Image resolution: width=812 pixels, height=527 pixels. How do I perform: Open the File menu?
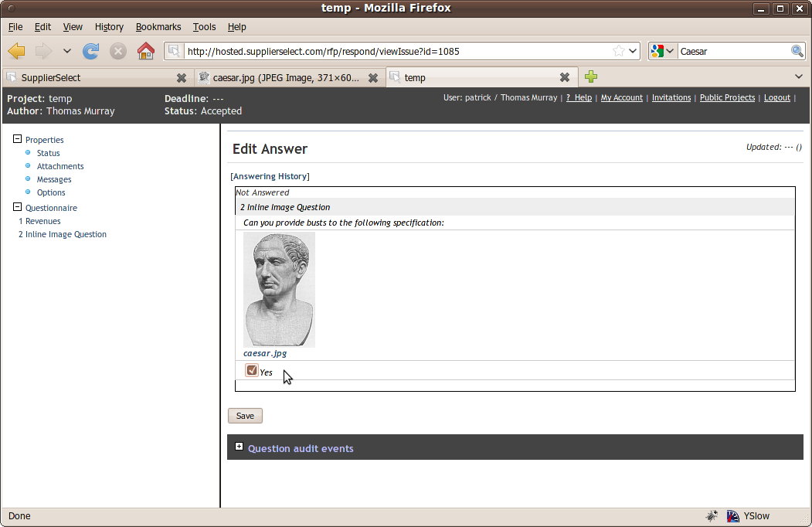(x=15, y=27)
